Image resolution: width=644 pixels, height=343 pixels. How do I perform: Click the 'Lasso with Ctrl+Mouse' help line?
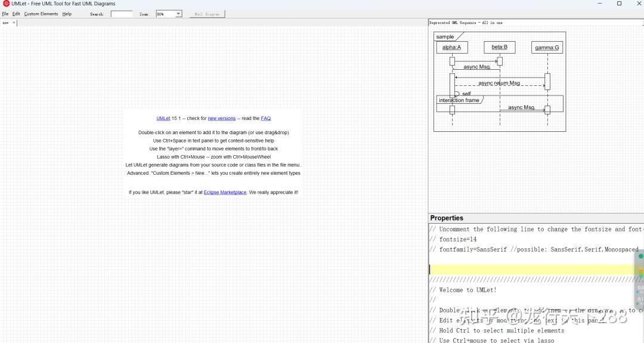(213, 157)
